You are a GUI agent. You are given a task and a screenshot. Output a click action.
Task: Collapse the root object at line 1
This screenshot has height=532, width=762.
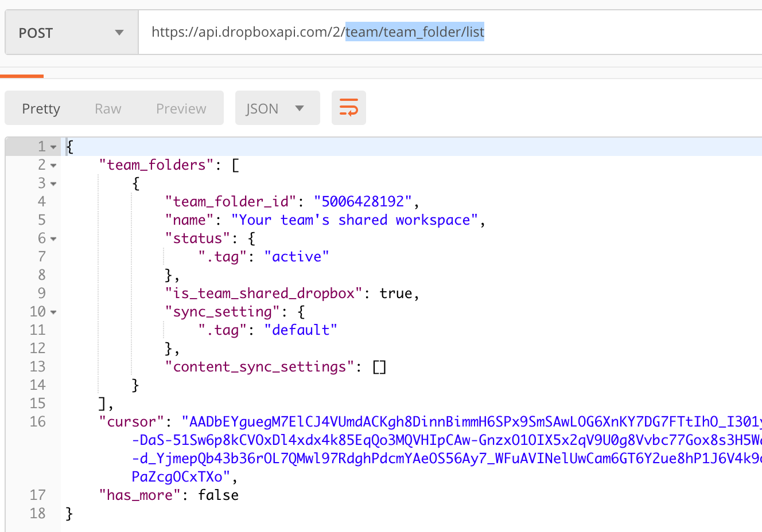[x=53, y=147]
